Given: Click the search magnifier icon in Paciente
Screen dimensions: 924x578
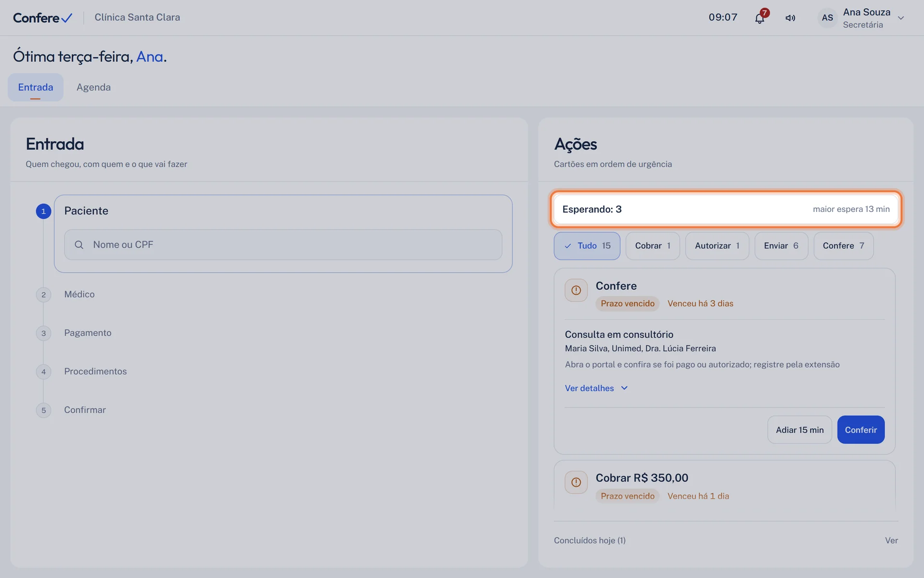Looking at the screenshot, I should 79,245.
